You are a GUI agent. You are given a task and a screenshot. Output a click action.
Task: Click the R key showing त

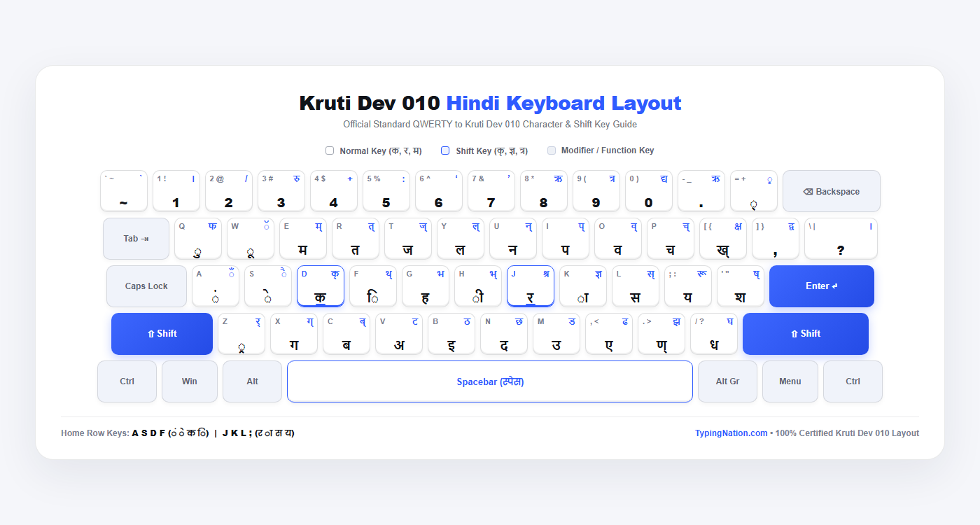pyautogui.click(x=355, y=239)
